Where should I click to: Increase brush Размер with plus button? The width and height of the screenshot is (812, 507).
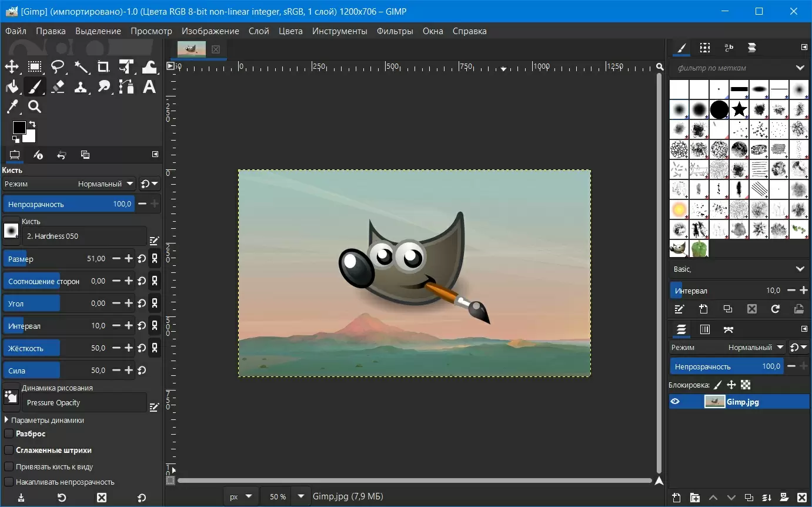[x=128, y=259]
